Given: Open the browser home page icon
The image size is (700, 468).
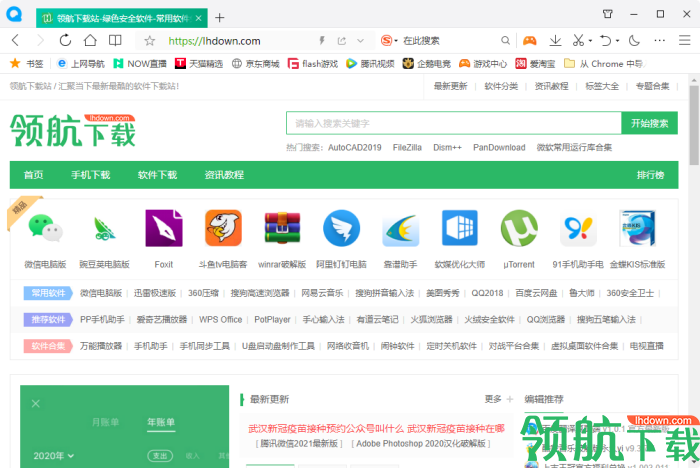Looking at the screenshot, I should pyautogui.click(x=90, y=41).
